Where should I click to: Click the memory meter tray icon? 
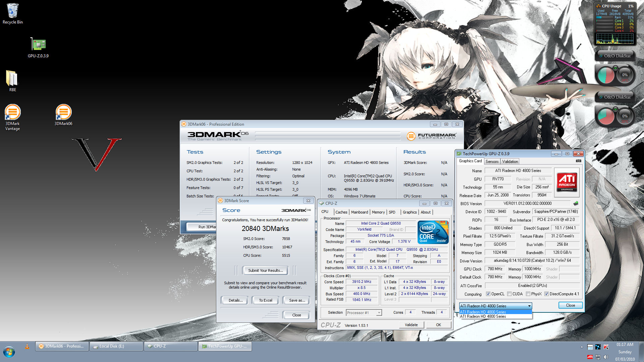click(x=590, y=347)
